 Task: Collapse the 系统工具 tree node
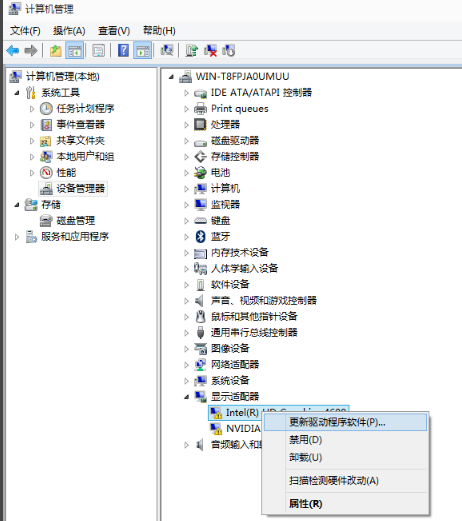coord(17,93)
